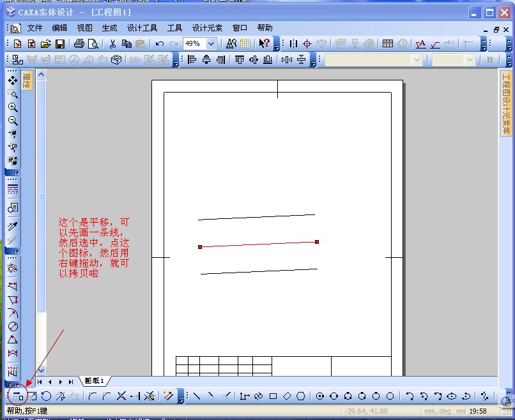The image size is (515, 420).
Task: Open the 视图 menu
Action: click(84, 28)
